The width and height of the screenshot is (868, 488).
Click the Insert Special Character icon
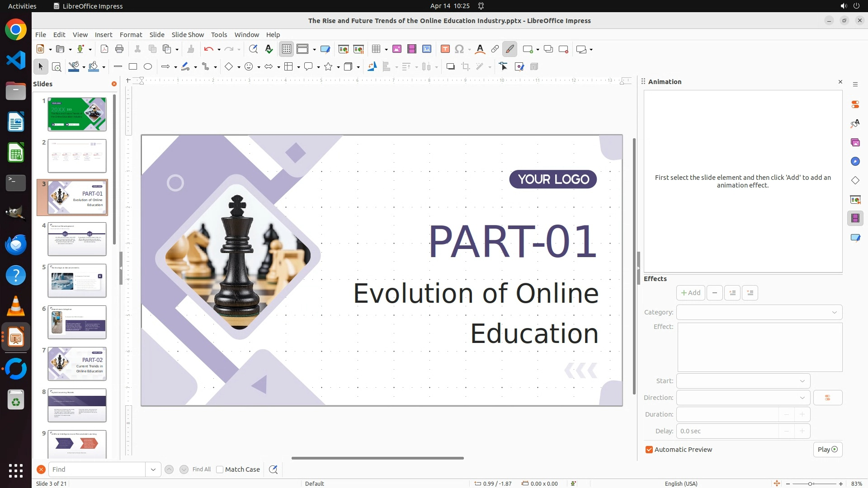click(x=459, y=49)
